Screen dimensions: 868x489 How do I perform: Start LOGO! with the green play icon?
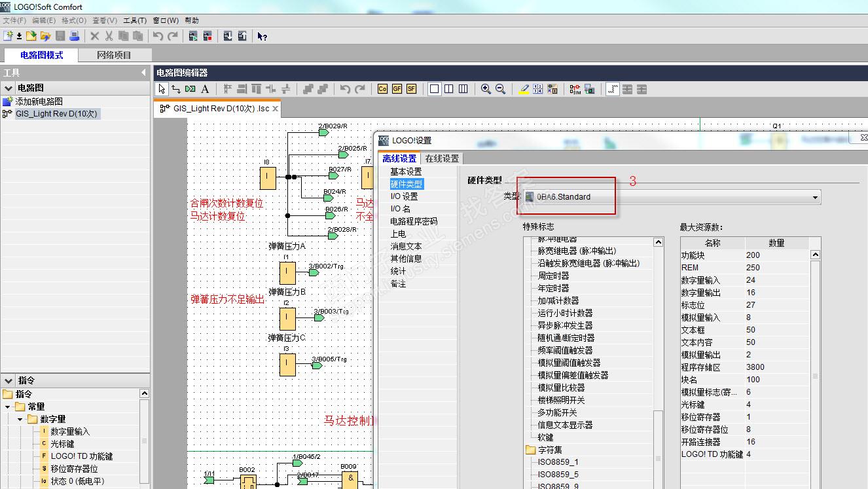point(193,36)
